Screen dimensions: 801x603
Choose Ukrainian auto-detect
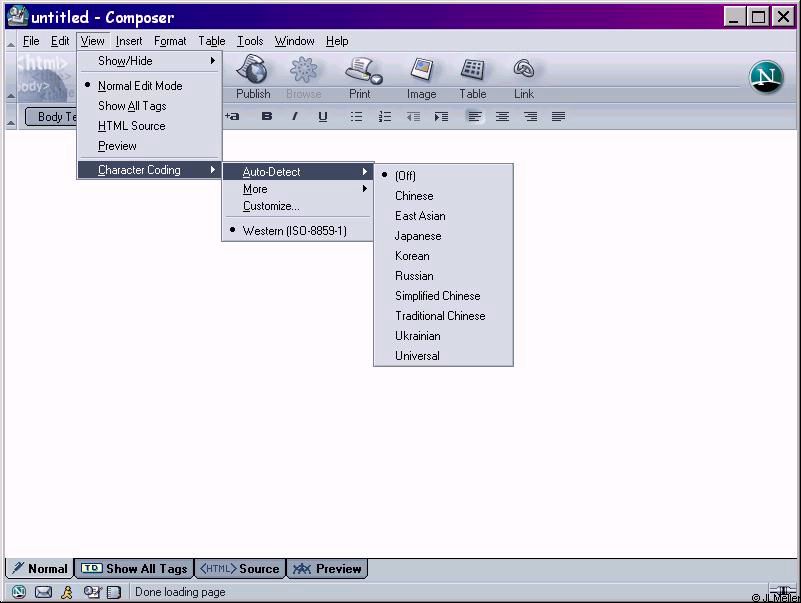tap(443, 336)
